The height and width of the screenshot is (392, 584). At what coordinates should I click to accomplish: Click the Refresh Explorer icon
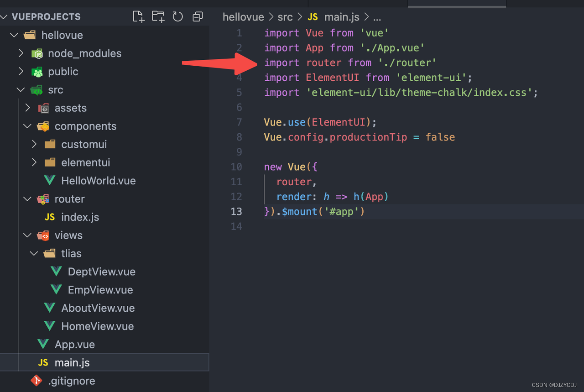[x=177, y=16]
